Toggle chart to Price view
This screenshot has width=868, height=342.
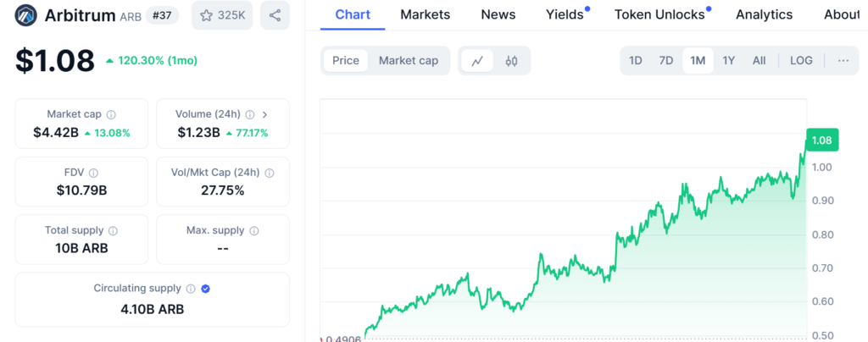346,61
